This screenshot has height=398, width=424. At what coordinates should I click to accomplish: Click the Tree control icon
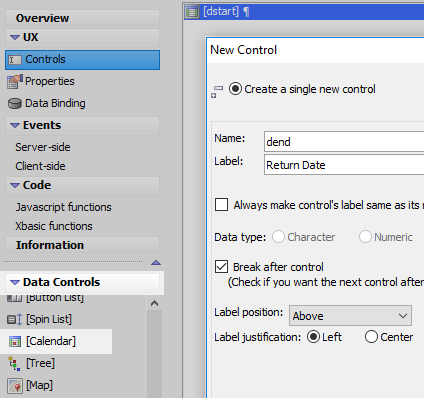pos(14,364)
